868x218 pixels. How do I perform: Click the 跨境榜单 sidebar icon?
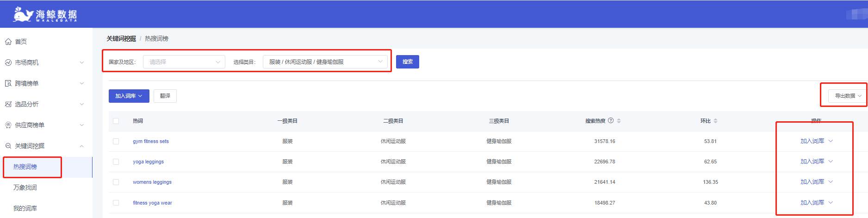[8, 83]
